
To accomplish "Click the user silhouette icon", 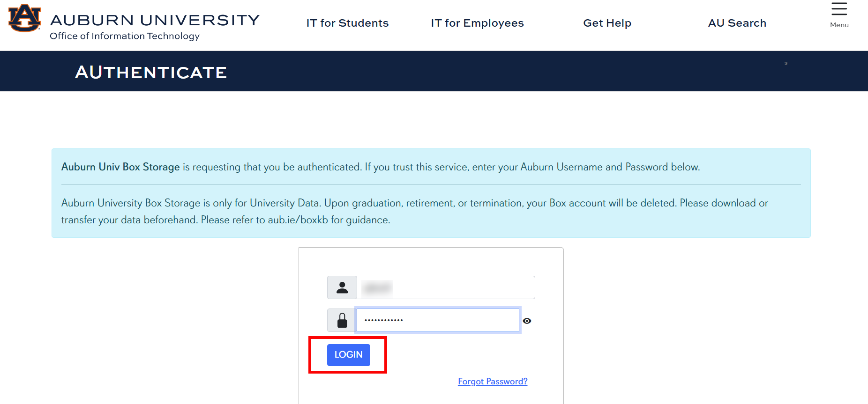I will tap(342, 287).
